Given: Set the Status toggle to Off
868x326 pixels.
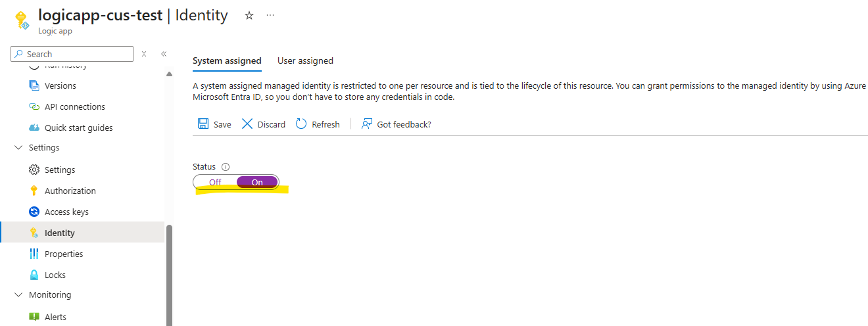Looking at the screenshot, I should click(x=215, y=182).
